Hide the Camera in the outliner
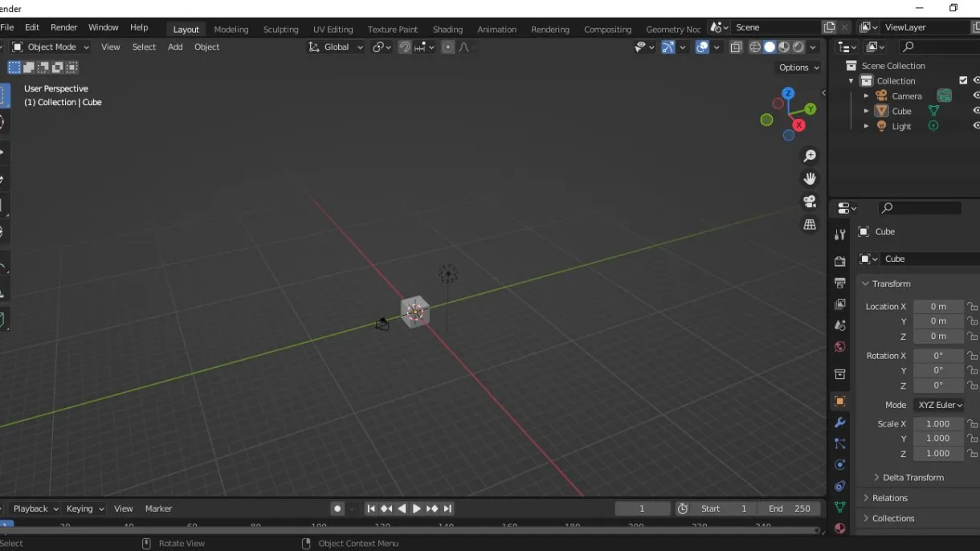Viewport: 980px width, 551px height. 976,96
